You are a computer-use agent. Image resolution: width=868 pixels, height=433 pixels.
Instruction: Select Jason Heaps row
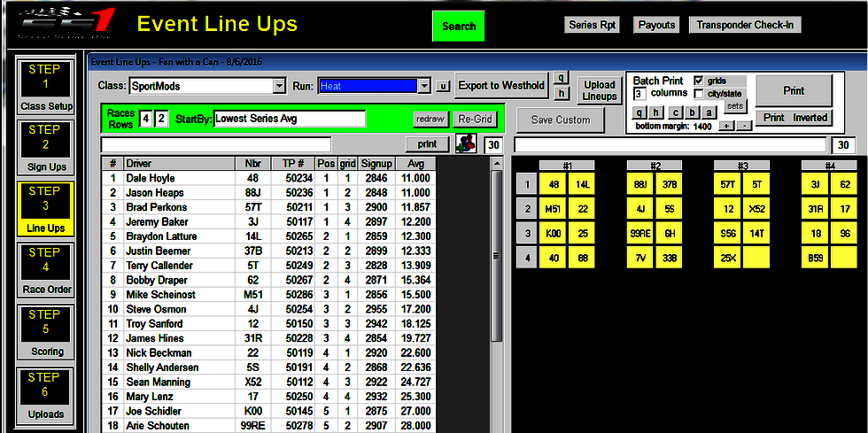pos(268,193)
